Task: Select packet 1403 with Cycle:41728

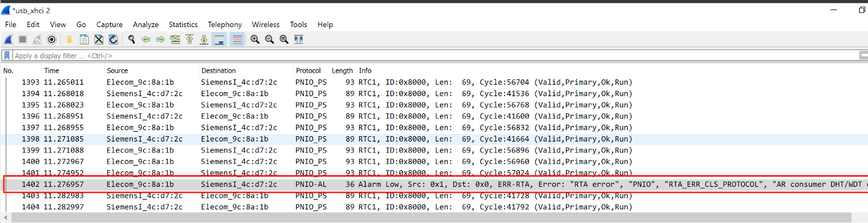Action: pyautogui.click(x=434, y=196)
